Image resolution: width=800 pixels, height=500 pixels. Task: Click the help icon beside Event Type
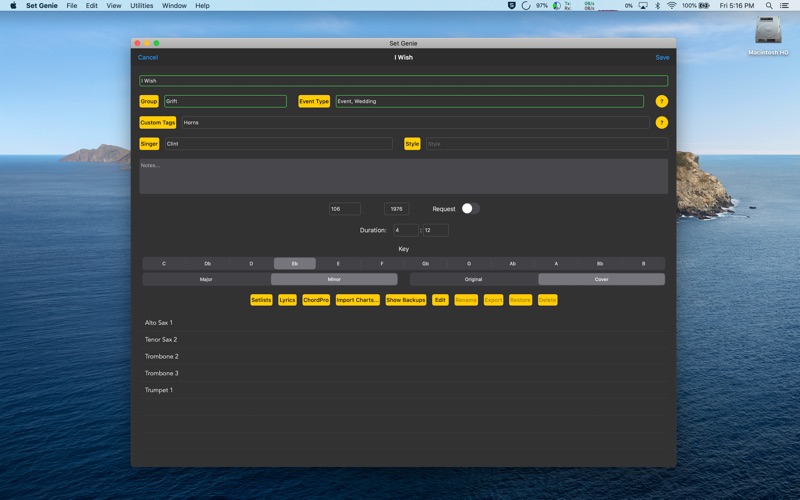click(661, 102)
